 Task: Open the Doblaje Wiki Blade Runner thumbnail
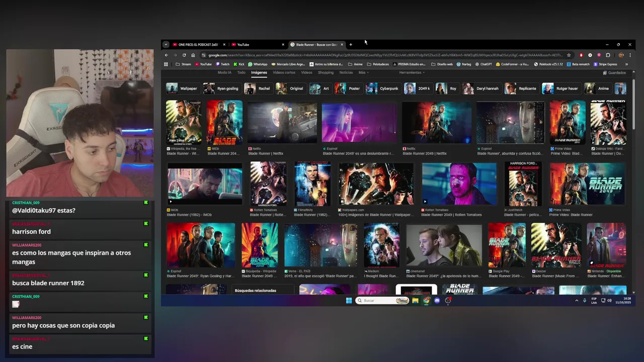(608, 123)
